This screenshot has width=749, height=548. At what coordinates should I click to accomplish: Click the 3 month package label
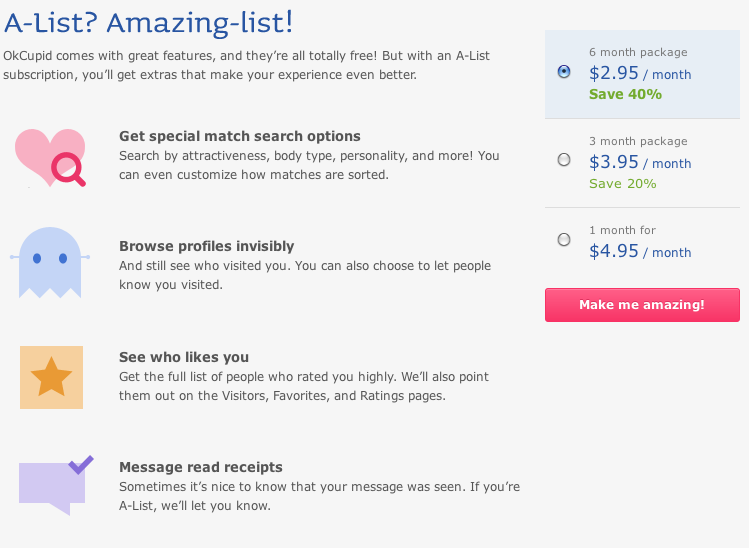[x=638, y=141]
